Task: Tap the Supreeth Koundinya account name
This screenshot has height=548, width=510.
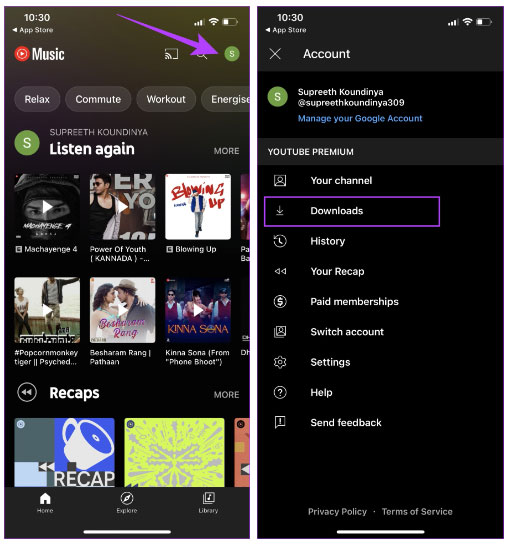Action: coord(340,92)
